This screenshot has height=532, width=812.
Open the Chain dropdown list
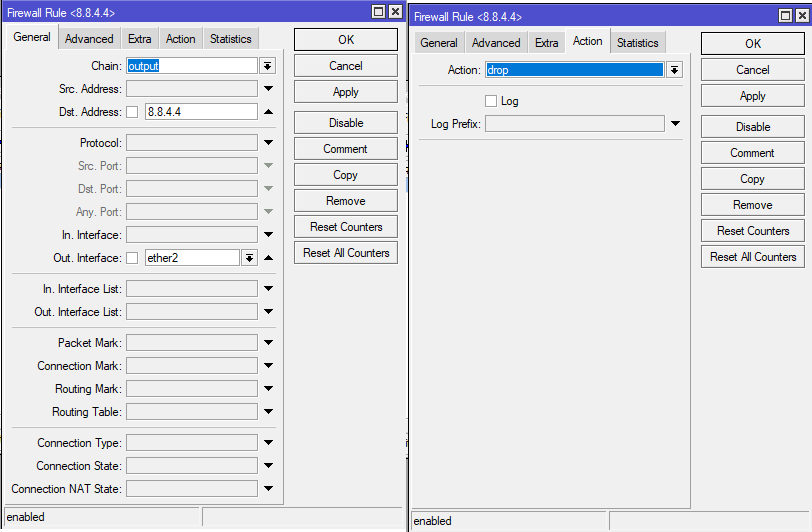pos(268,66)
